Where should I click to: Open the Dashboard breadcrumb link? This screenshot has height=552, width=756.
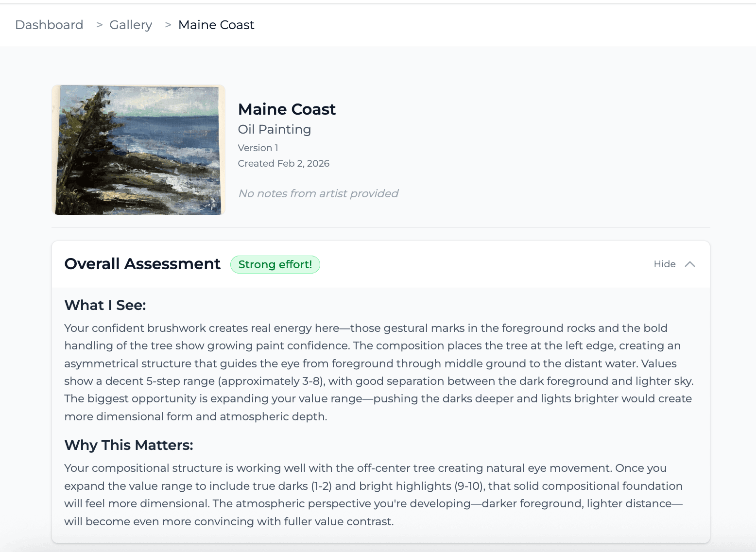49,25
